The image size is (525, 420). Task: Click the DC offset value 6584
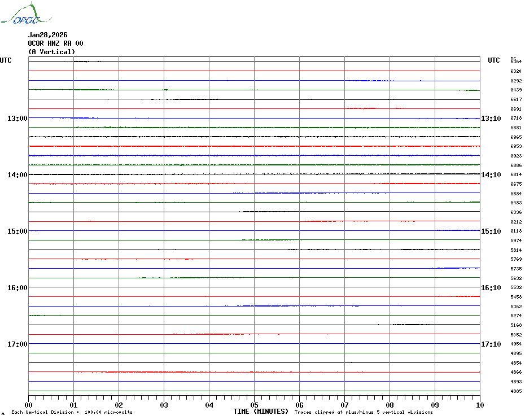point(516,194)
